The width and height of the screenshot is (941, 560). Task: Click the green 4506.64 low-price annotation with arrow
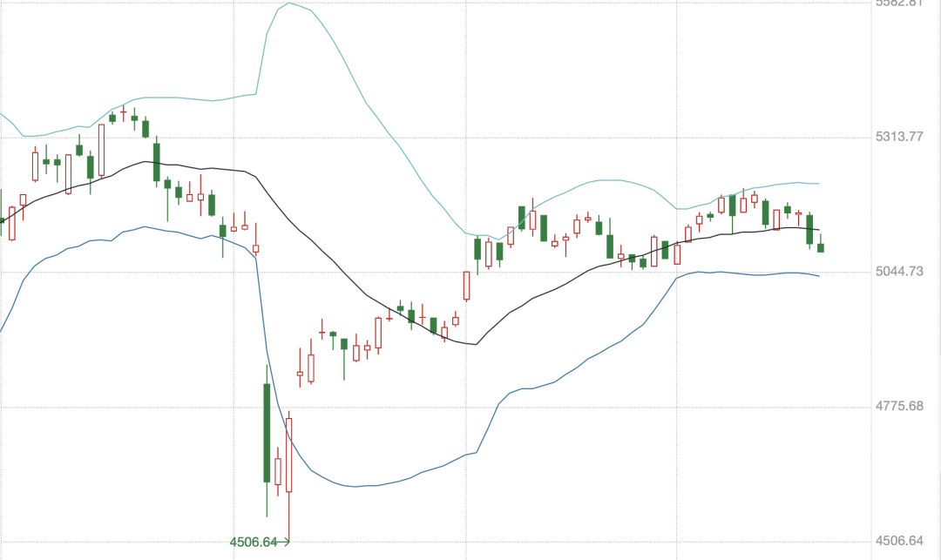259,542
